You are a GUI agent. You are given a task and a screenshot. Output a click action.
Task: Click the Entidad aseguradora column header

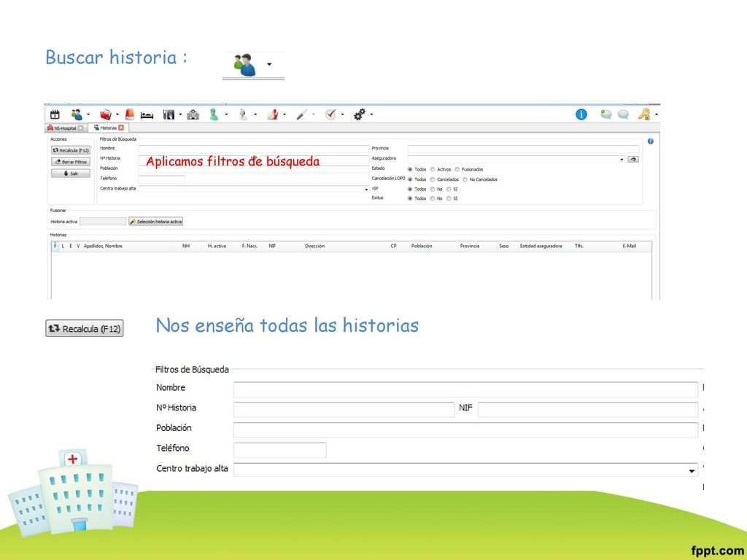tap(541, 246)
